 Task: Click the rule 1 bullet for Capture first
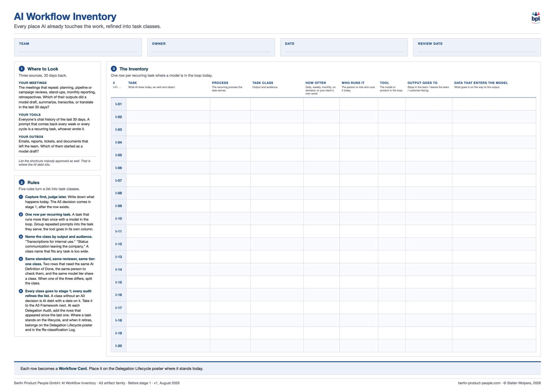[21, 197]
